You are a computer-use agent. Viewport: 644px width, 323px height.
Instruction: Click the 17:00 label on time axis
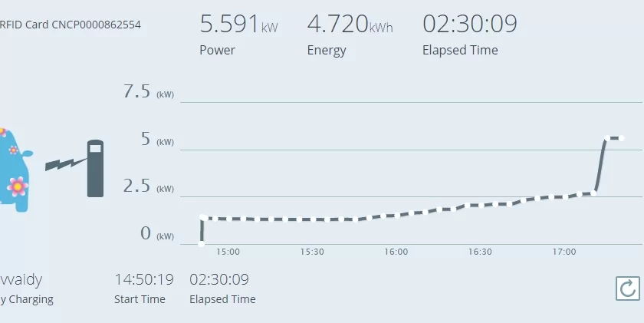(x=563, y=252)
